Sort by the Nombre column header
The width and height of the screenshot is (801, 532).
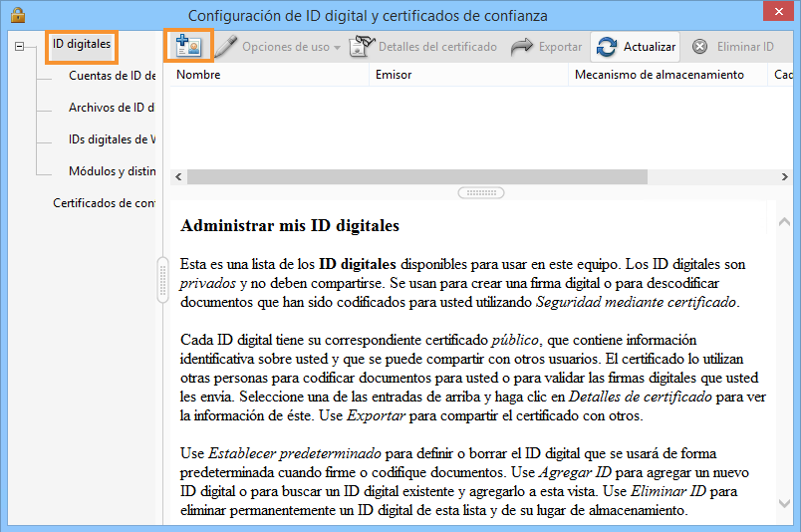[x=270, y=75]
